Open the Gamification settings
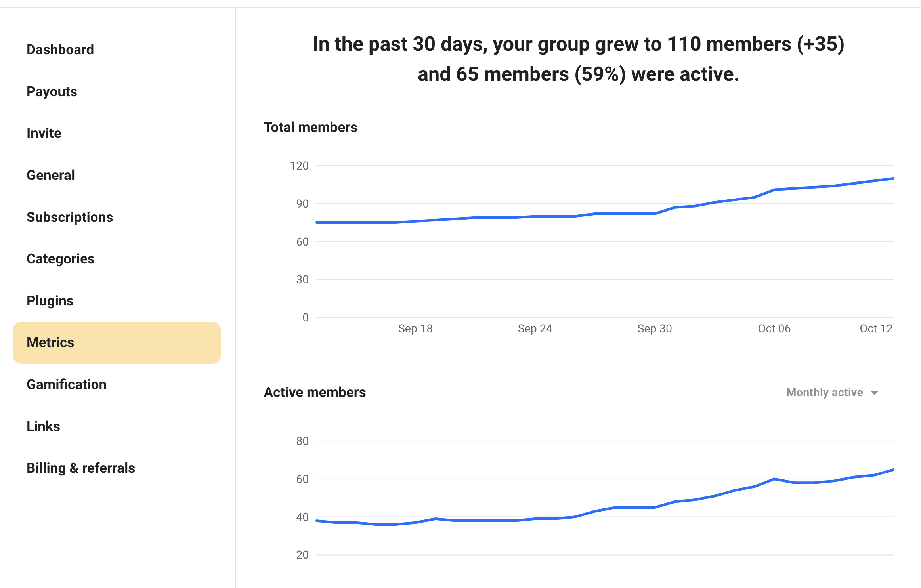 [66, 384]
